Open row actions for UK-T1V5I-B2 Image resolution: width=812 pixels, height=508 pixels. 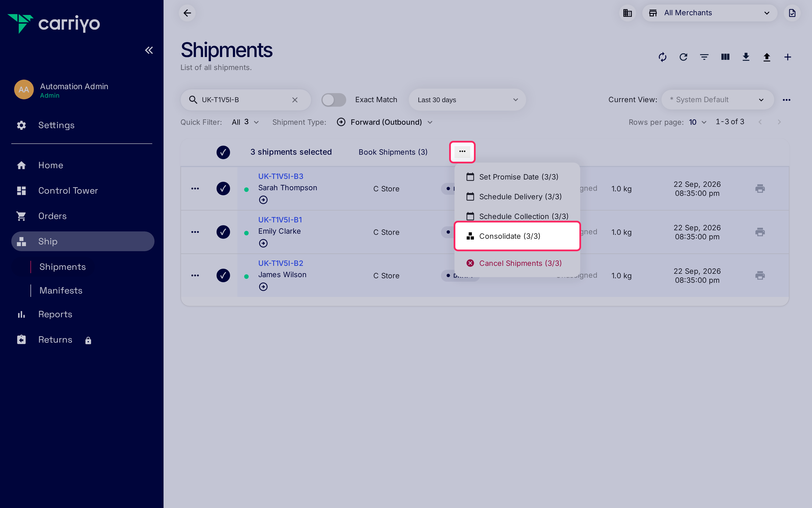(x=195, y=275)
